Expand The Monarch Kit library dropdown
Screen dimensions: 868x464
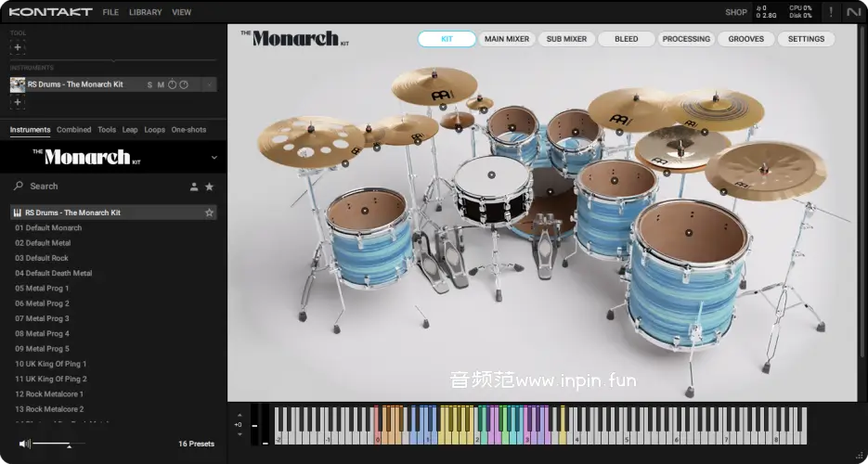pos(214,158)
